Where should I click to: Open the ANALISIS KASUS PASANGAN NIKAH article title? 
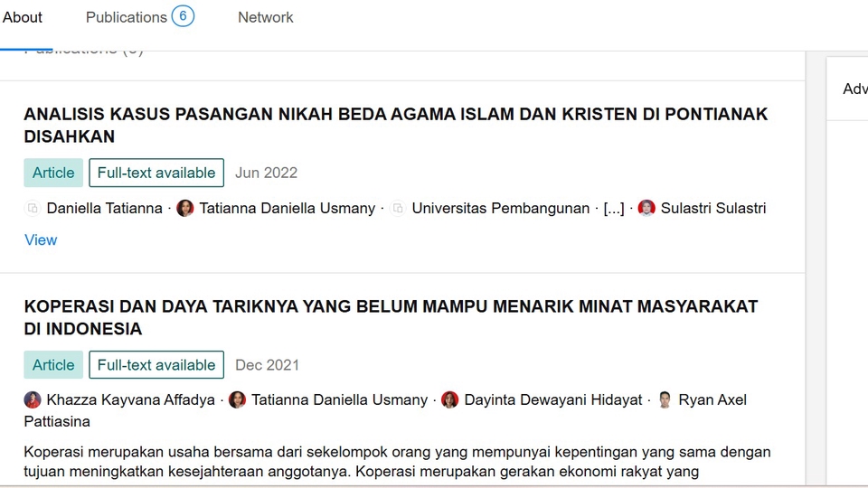(x=395, y=125)
